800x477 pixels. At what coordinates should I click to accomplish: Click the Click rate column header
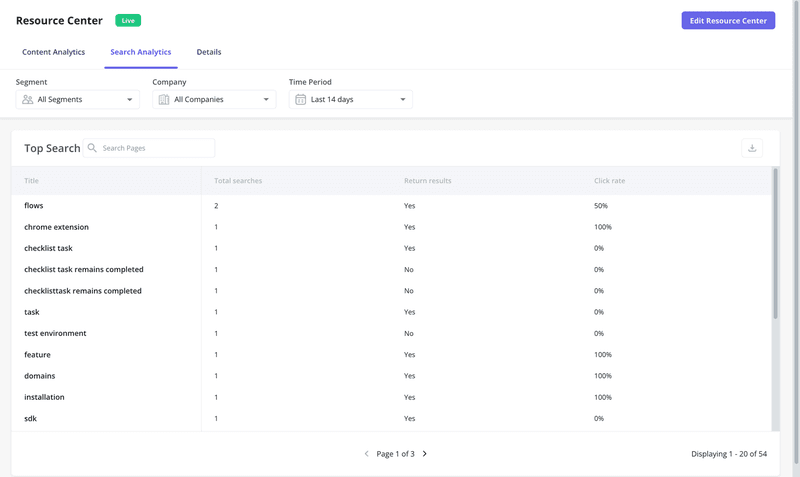point(609,181)
